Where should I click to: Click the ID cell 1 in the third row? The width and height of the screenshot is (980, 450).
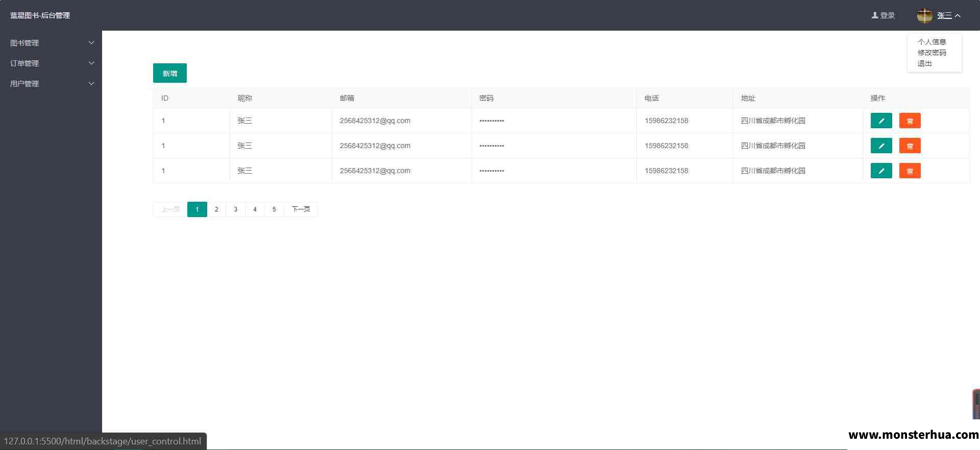(163, 171)
